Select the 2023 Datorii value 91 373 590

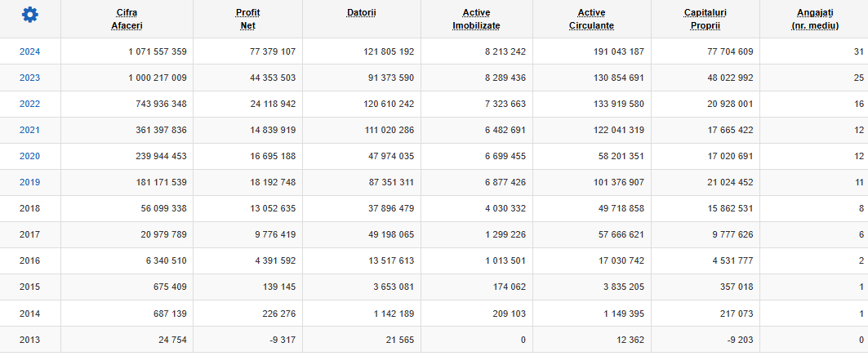(386, 78)
